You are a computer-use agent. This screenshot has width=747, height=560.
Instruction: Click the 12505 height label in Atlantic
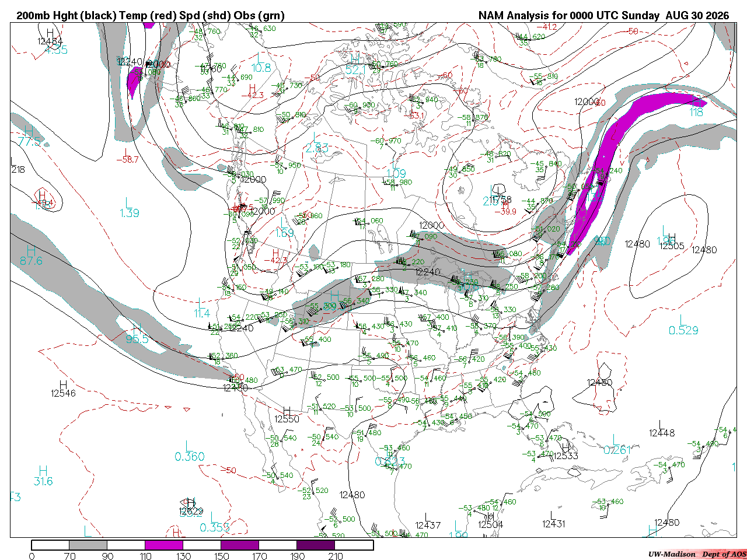(x=672, y=246)
